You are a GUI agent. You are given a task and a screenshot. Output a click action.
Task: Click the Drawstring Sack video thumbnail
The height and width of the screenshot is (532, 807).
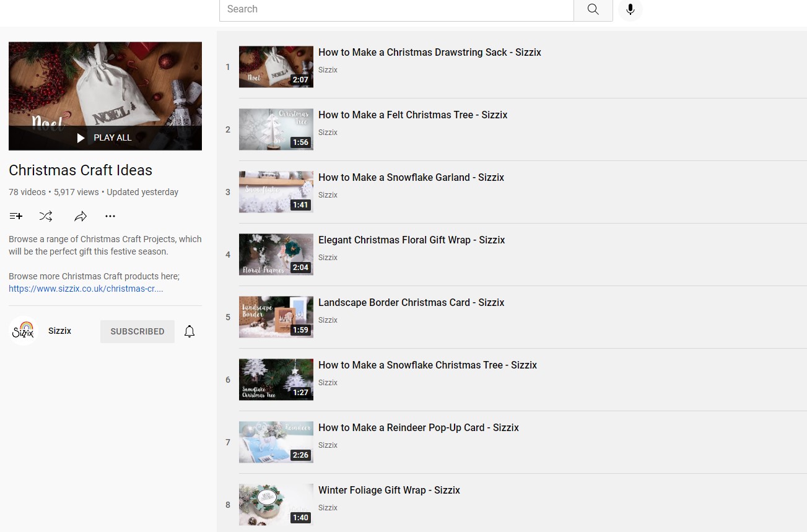[276, 67]
